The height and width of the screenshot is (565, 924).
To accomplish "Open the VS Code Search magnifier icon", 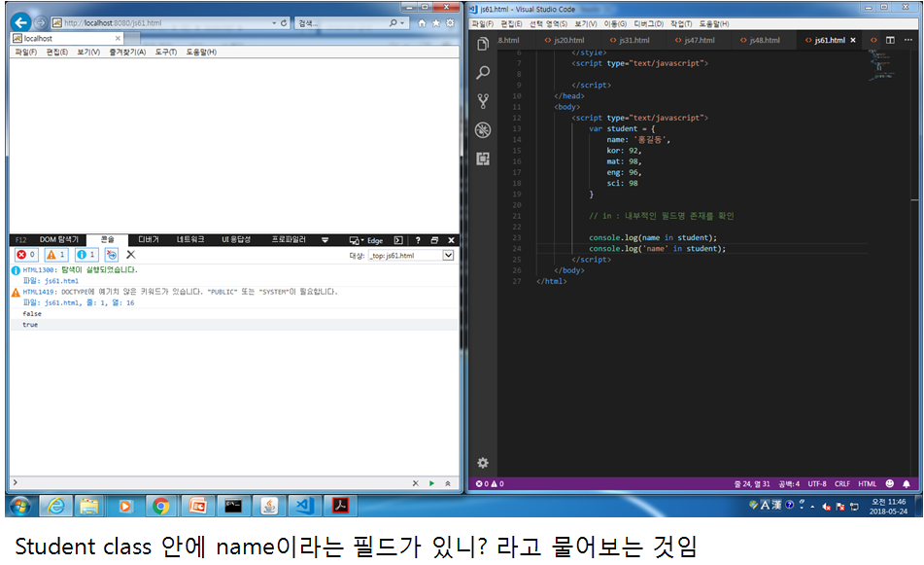I will [x=483, y=73].
